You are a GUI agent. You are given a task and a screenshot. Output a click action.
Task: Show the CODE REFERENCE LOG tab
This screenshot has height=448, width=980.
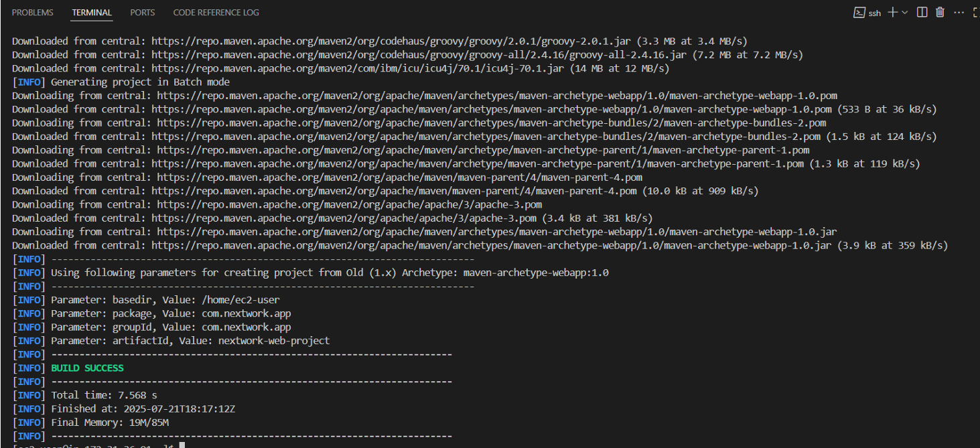click(216, 13)
